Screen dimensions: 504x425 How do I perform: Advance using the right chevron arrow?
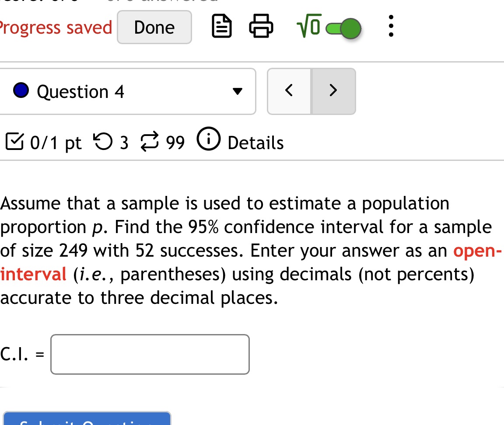pyautogui.click(x=333, y=91)
